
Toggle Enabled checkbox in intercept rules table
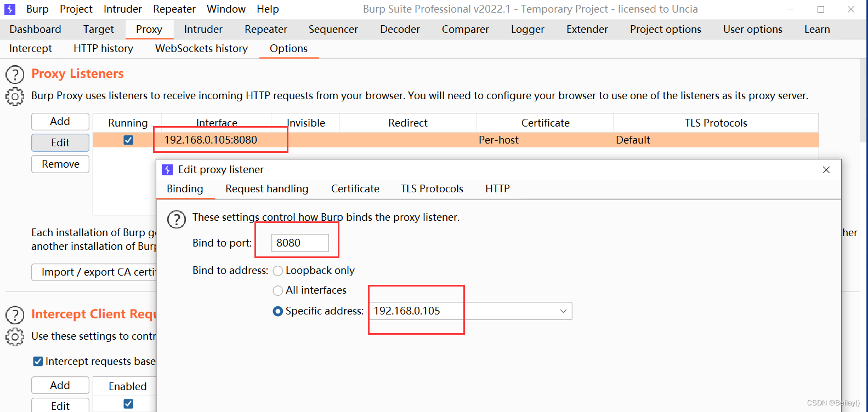[x=128, y=404]
